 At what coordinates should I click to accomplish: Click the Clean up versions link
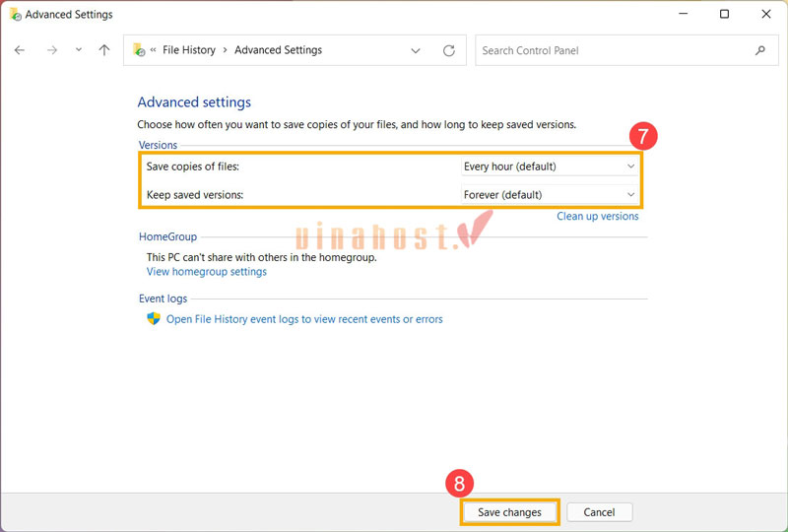click(x=597, y=217)
